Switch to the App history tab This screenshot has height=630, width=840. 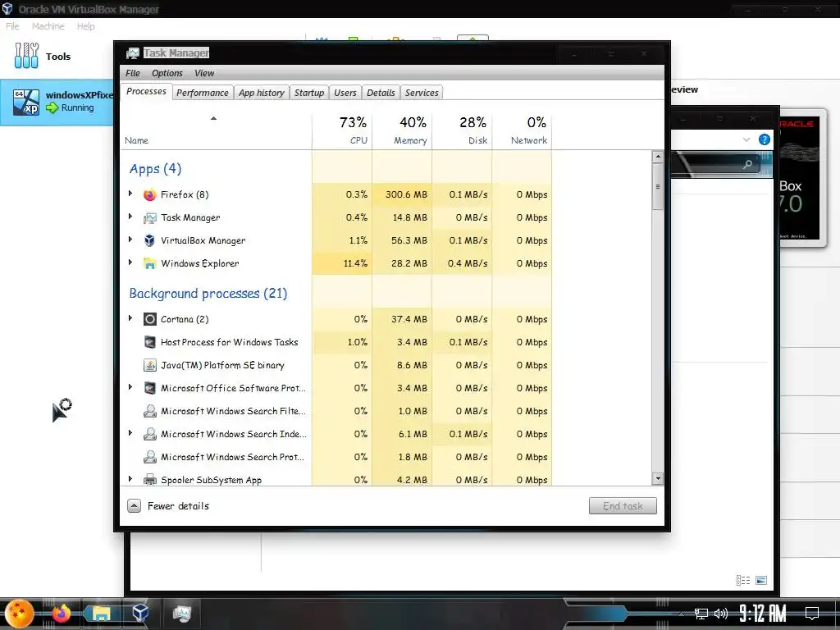(x=262, y=93)
